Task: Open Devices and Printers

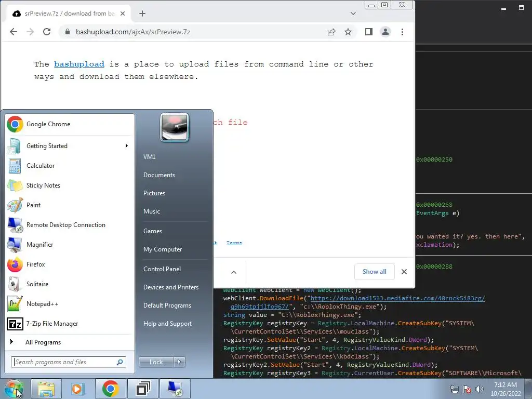Action: pyautogui.click(x=171, y=287)
